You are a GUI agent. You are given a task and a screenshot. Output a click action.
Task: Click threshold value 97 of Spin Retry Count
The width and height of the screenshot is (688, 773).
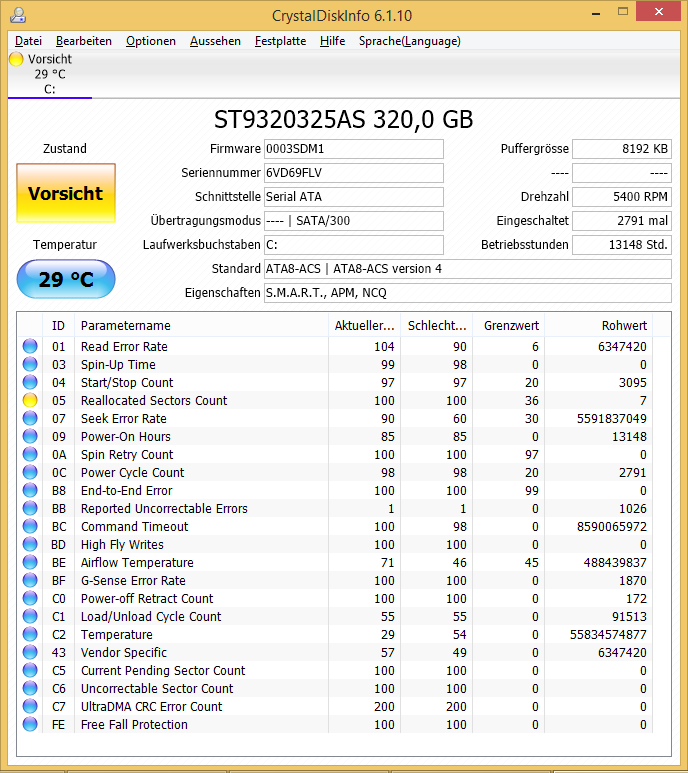pyautogui.click(x=531, y=455)
